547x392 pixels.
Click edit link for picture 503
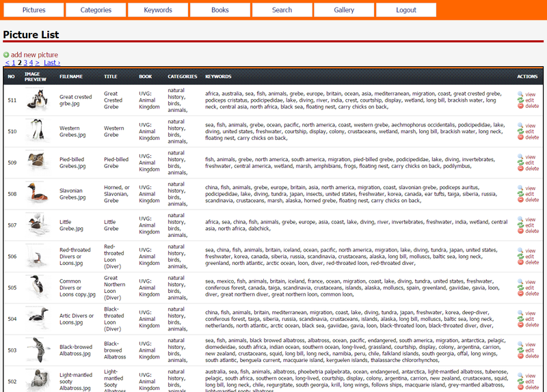click(529, 350)
